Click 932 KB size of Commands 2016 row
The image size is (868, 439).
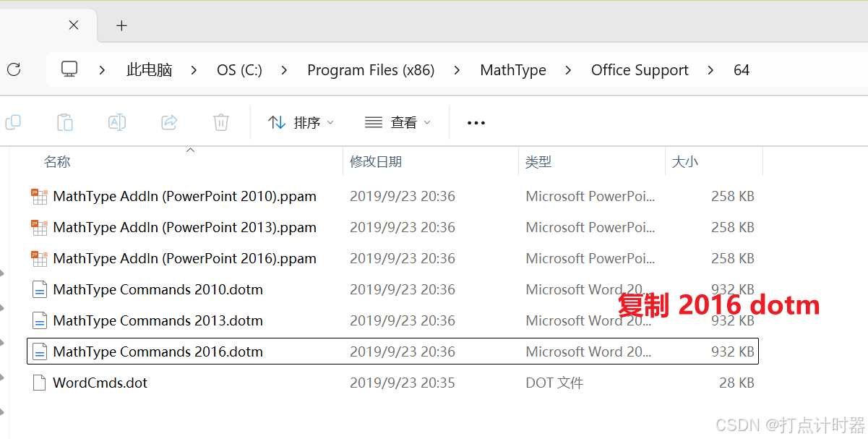click(x=733, y=351)
